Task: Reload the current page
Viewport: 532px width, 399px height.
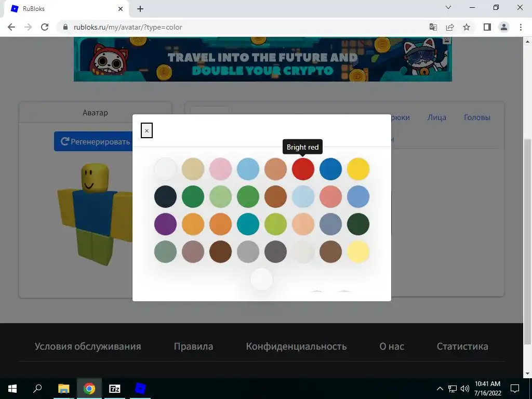Action: [x=45, y=27]
